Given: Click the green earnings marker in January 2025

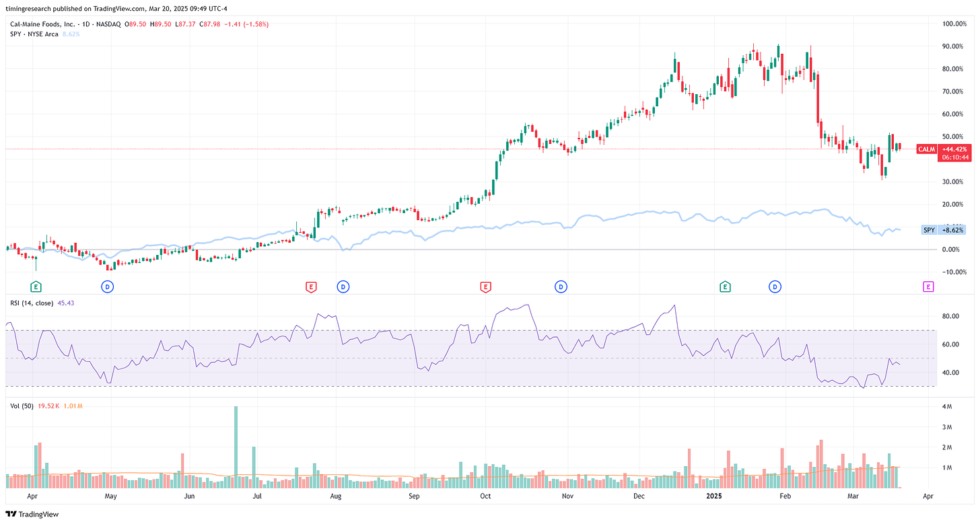Looking at the screenshot, I should click(726, 287).
